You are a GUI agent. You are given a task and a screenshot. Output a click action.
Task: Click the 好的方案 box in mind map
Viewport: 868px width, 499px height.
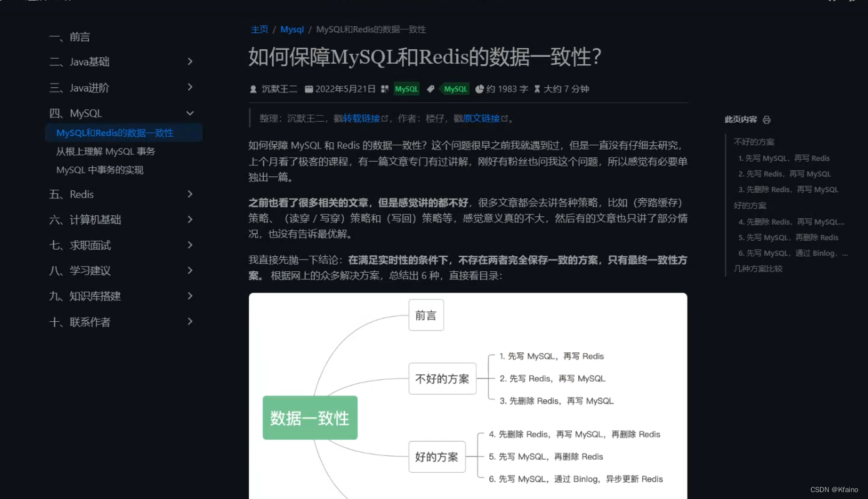(437, 457)
